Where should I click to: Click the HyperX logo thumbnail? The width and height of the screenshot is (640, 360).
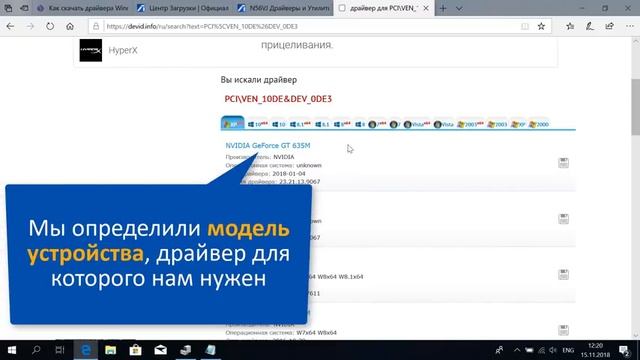91,50
